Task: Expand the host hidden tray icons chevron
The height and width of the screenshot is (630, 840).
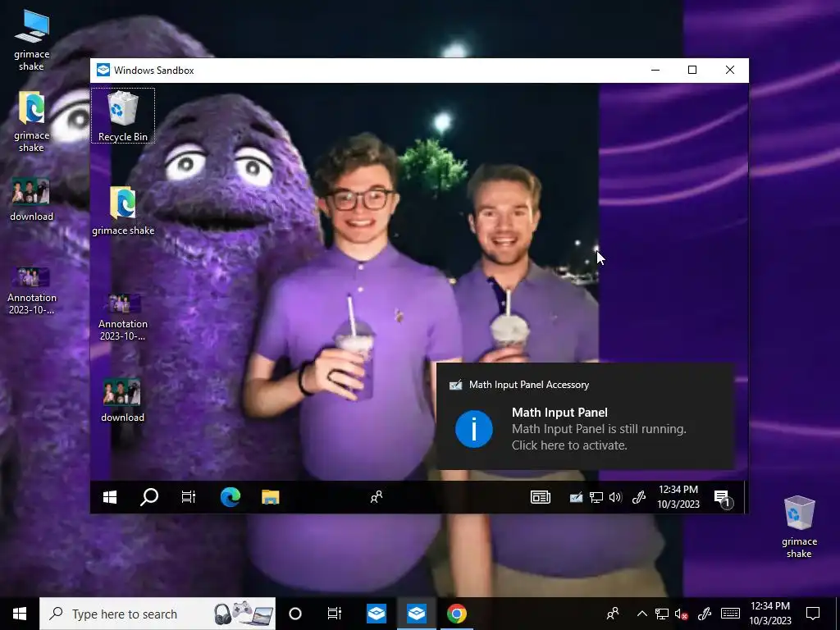Action: (x=641, y=614)
